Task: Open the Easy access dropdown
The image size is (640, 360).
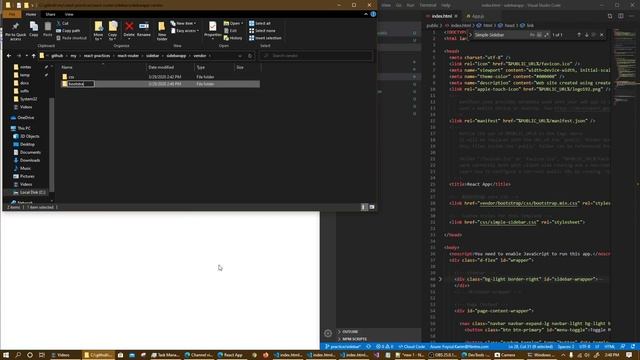Action: [184, 31]
